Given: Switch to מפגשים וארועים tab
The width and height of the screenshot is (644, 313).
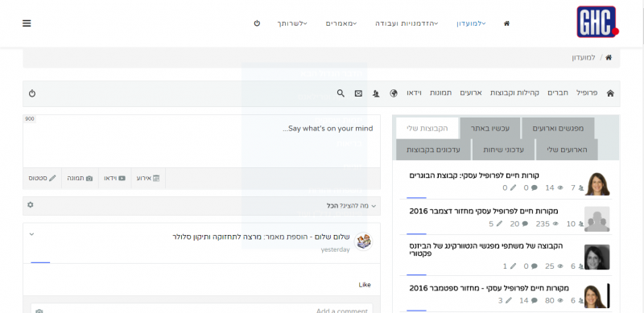Looking at the screenshot, I should [x=558, y=128].
